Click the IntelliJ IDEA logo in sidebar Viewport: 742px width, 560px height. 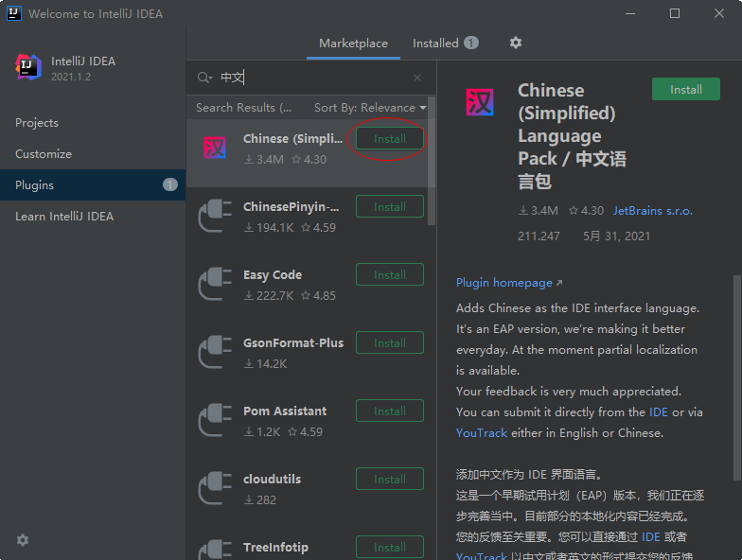[28, 68]
